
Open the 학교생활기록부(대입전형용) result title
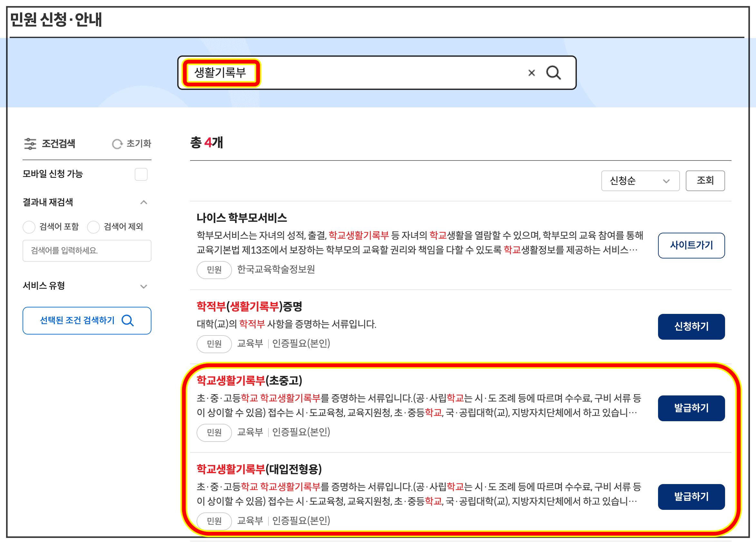click(259, 469)
